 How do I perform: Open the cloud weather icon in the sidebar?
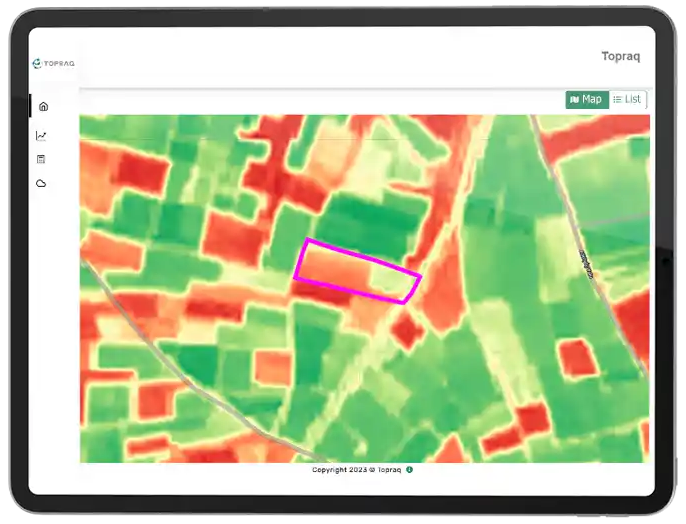[x=42, y=184]
